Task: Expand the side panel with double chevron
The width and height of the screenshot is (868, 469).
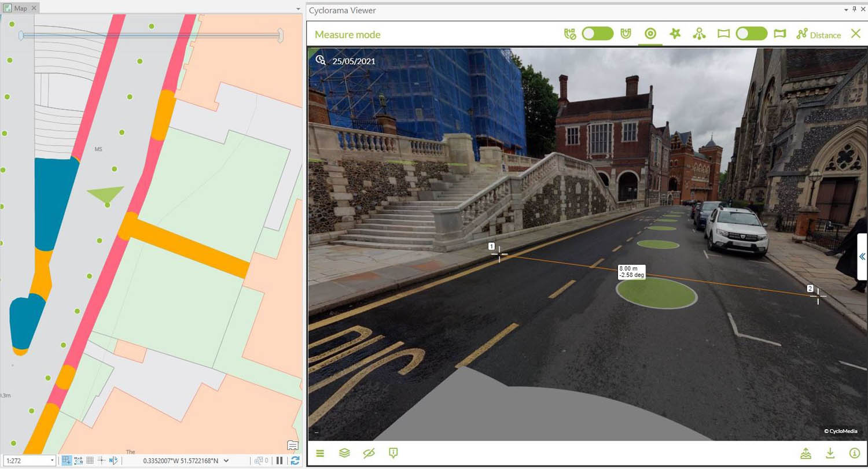Action: 862,257
